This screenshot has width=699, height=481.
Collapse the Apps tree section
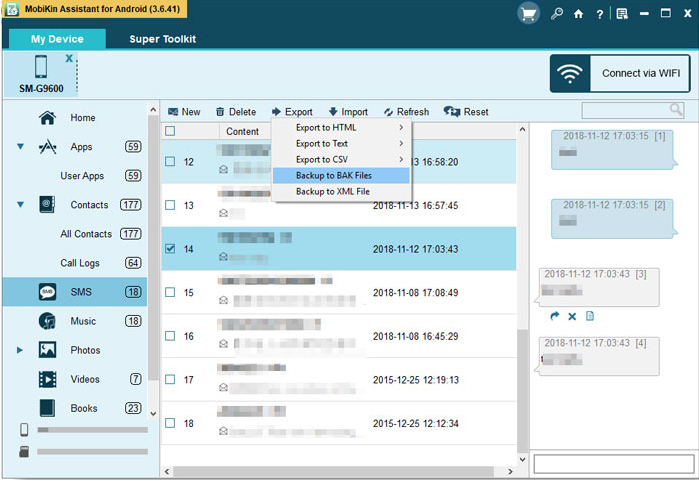coord(20,147)
